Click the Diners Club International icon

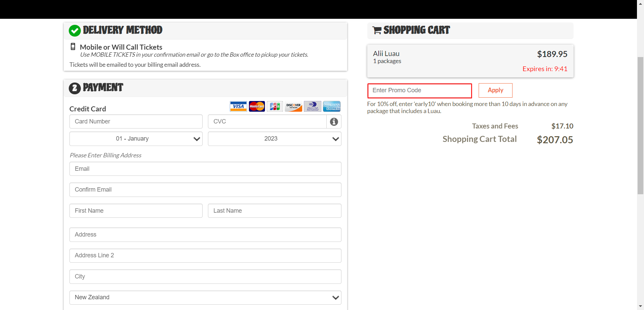(x=312, y=106)
